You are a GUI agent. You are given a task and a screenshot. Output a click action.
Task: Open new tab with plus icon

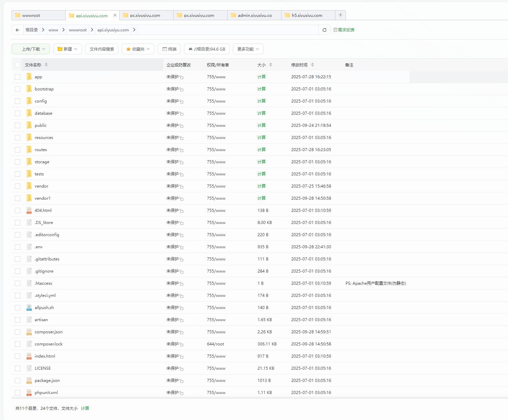(x=340, y=15)
